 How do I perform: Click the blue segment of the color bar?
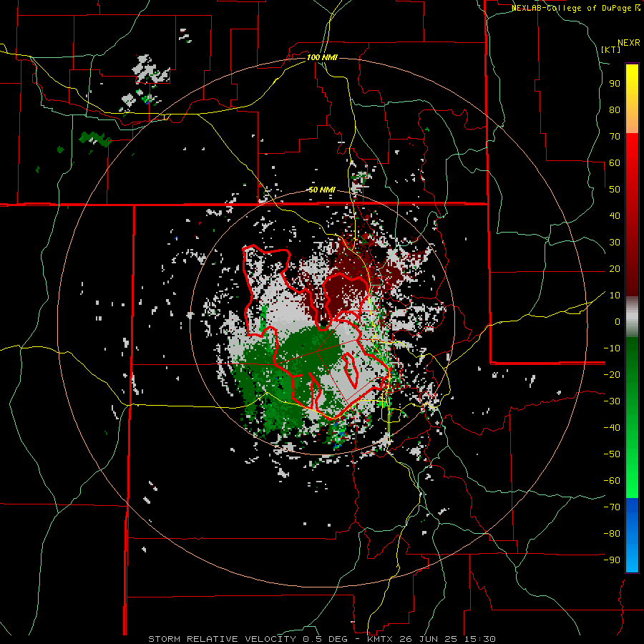pos(632,535)
